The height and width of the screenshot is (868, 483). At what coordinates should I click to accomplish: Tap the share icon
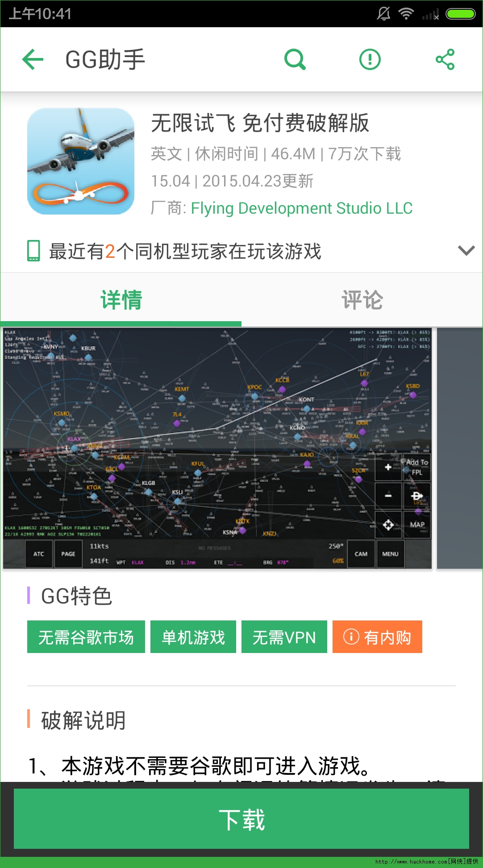coord(445,59)
